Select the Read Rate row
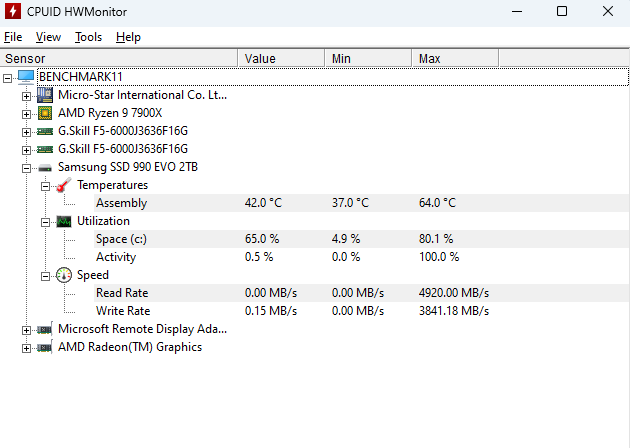The image size is (630, 448). (122, 293)
